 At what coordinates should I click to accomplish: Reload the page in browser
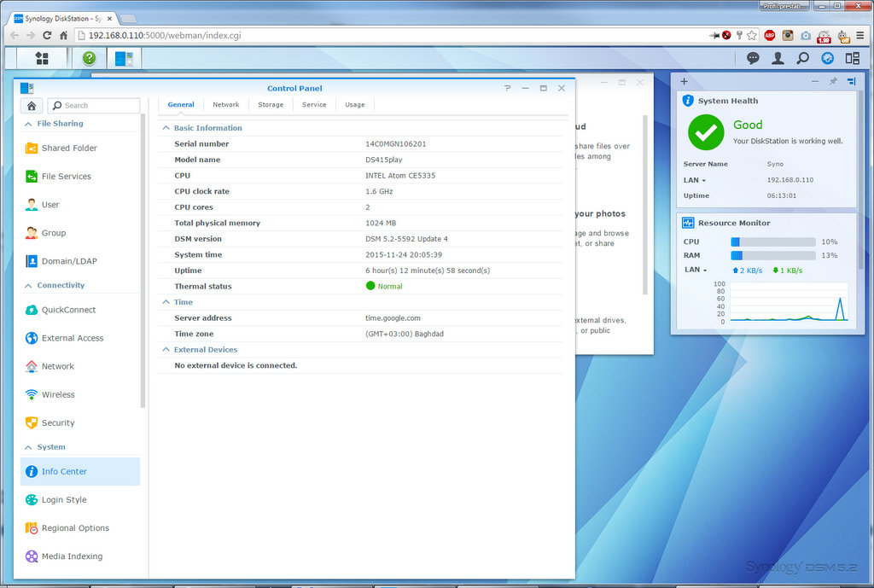click(x=48, y=35)
